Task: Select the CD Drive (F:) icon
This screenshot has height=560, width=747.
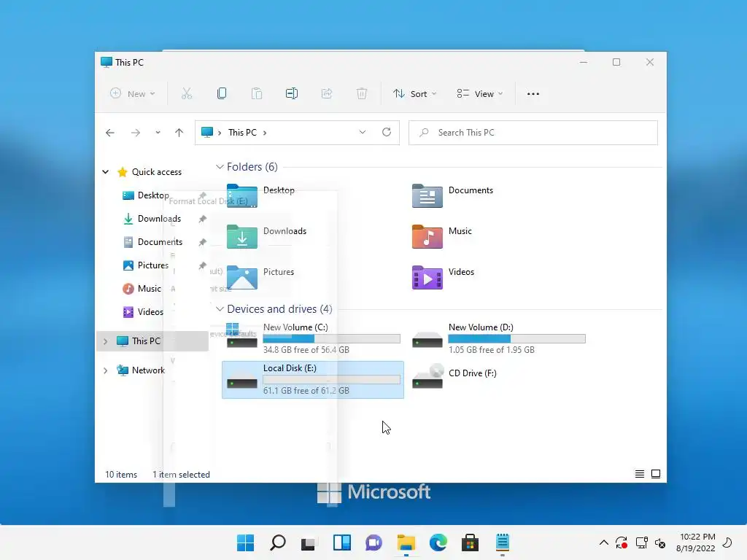Action: (427, 377)
